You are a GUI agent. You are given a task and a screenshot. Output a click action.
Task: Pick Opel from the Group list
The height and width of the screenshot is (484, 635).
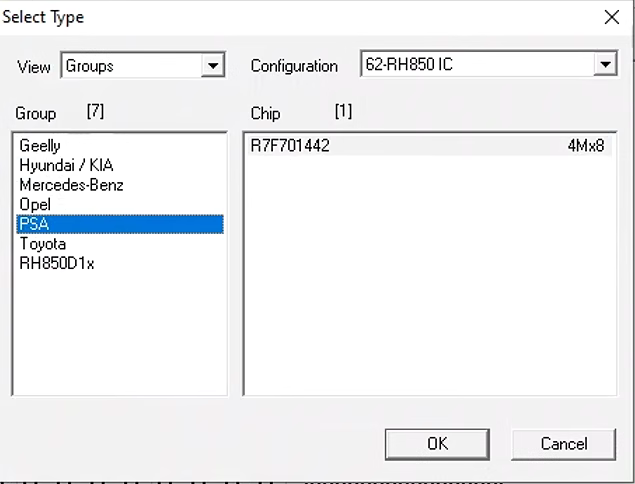35,204
